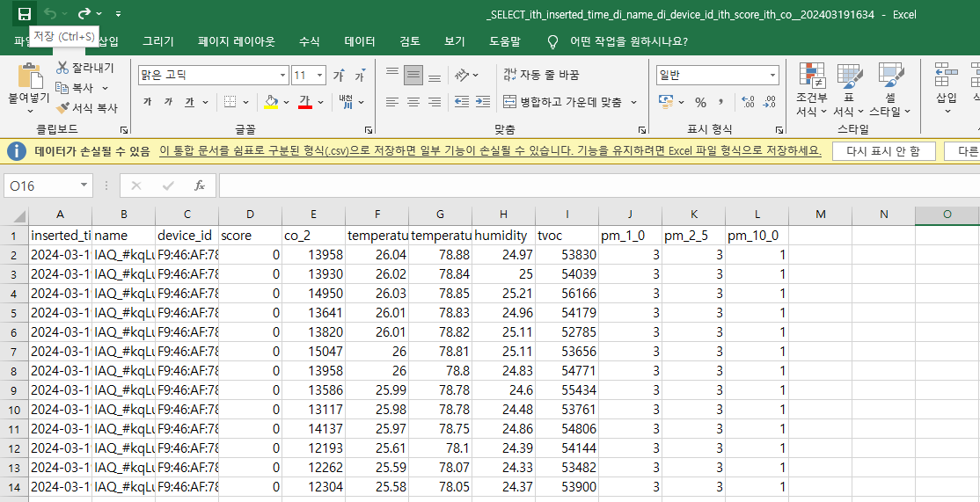Select cell E2 containing 13958
Image resolution: width=980 pixels, height=502 pixels.
point(313,255)
